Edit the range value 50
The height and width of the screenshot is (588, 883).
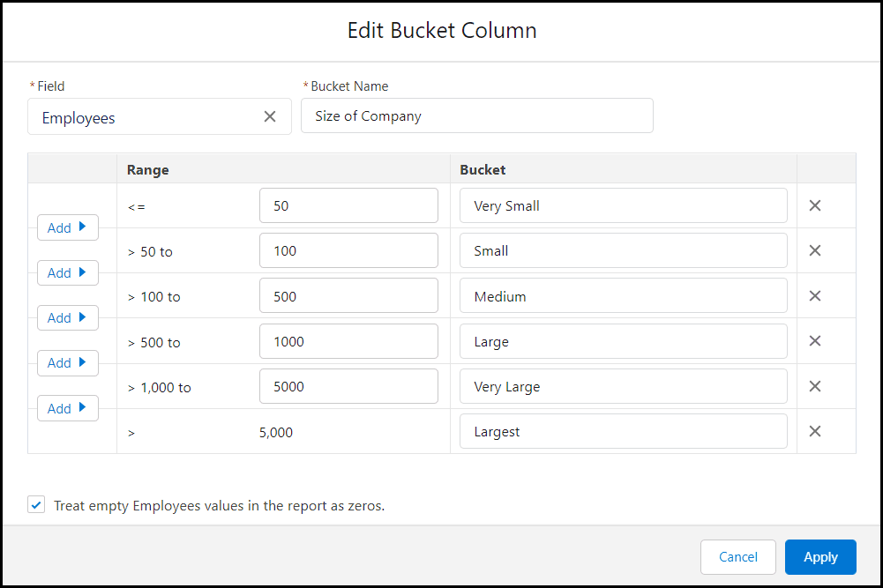pos(348,205)
